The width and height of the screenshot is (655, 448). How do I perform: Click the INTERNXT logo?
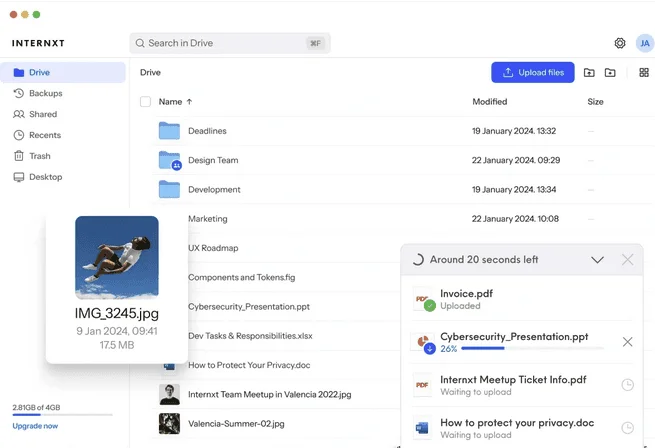pyautogui.click(x=38, y=43)
